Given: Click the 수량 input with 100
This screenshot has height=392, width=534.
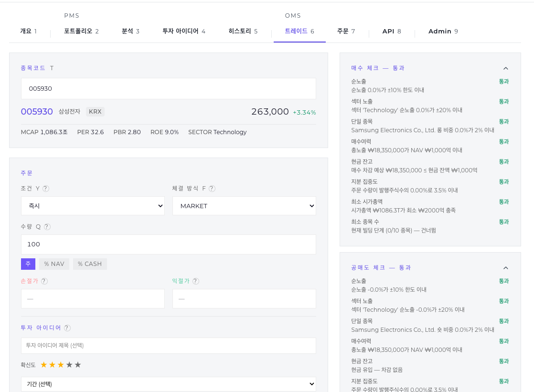Looking at the screenshot, I should point(169,244).
